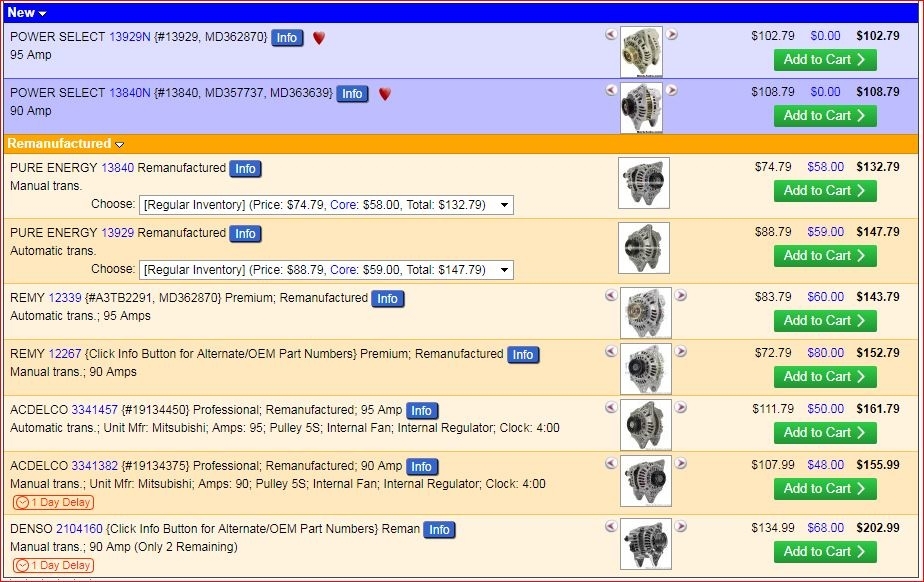Click $68.00 core charge for DENSO 2104160
Image resolution: width=924 pixels, height=582 pixels.
[826, 528]
